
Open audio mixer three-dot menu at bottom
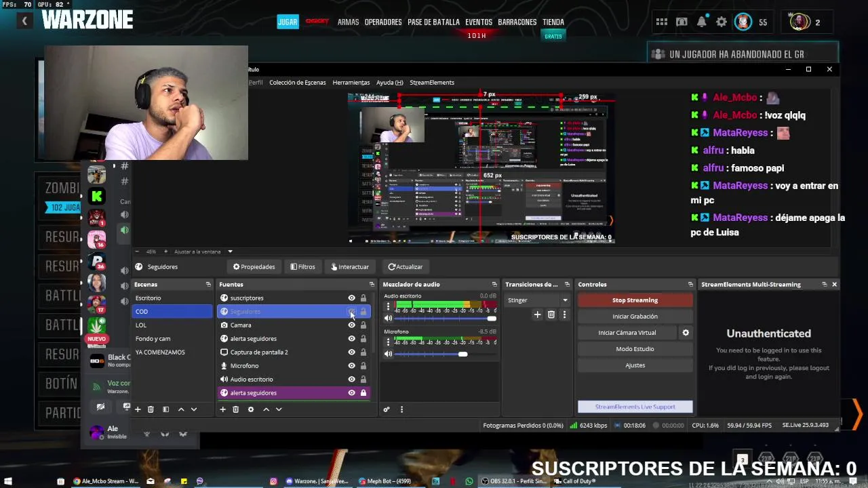(401, 409)
